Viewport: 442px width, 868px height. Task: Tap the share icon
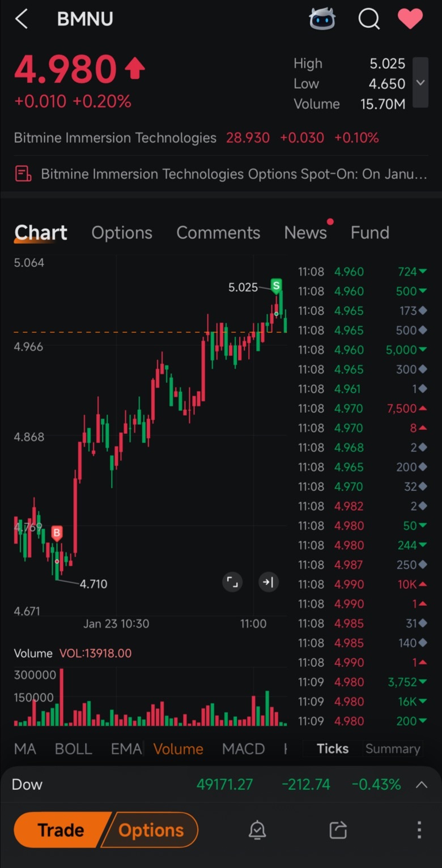(338, 830)
